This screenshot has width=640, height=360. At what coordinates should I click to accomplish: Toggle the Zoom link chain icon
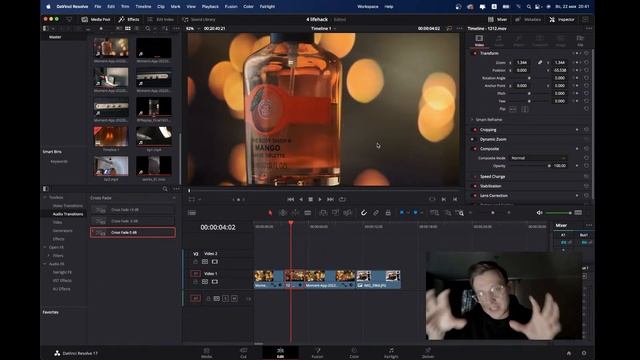coord(540,62)
